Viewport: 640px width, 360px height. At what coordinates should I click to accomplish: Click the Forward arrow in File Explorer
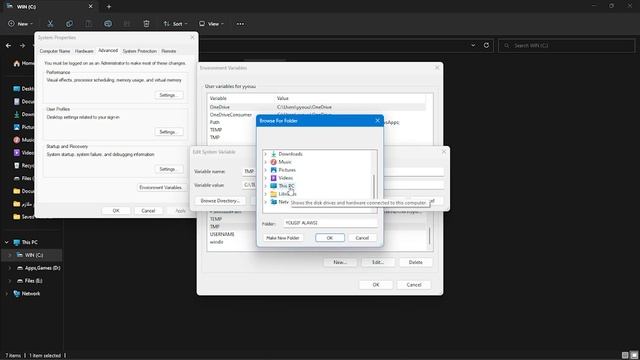point(22,45)
